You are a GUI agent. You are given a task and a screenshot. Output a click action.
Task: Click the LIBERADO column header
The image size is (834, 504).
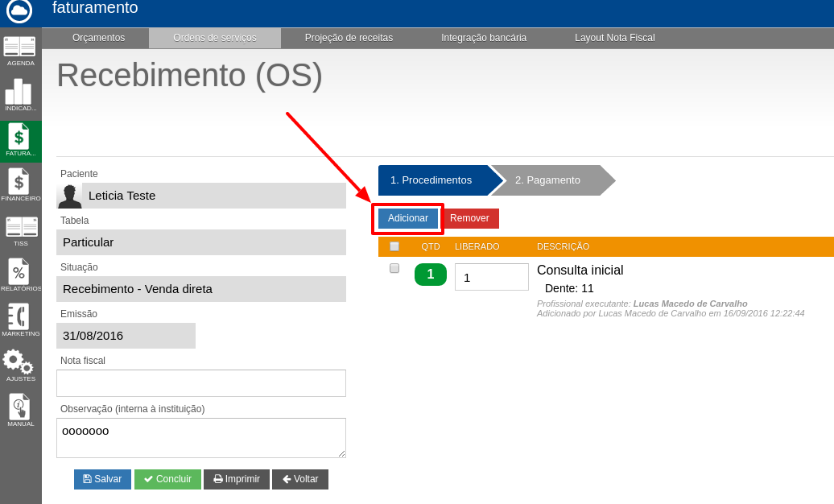(477, 246)
